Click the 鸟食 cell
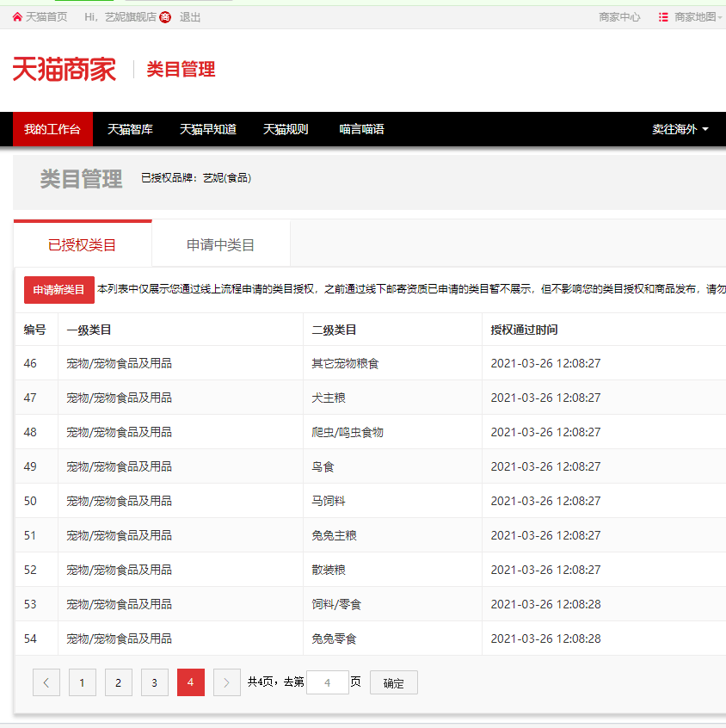Screen dimensions: 726x728 pyautogui.click(x=323, y=466)
